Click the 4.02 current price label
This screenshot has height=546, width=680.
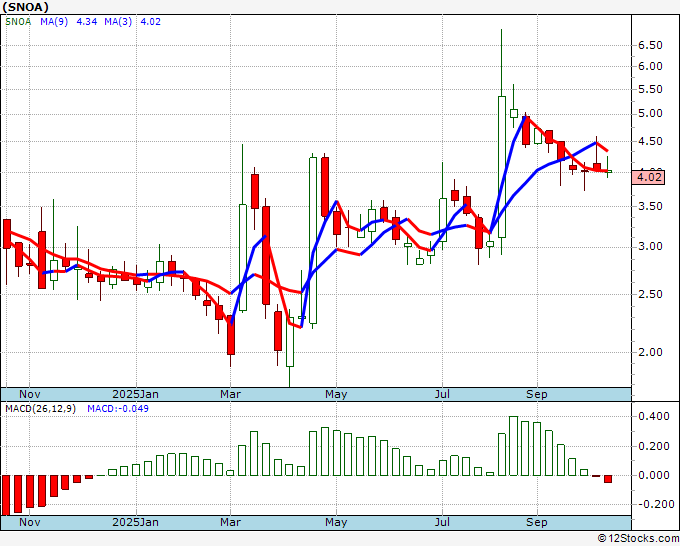(648, 177)
